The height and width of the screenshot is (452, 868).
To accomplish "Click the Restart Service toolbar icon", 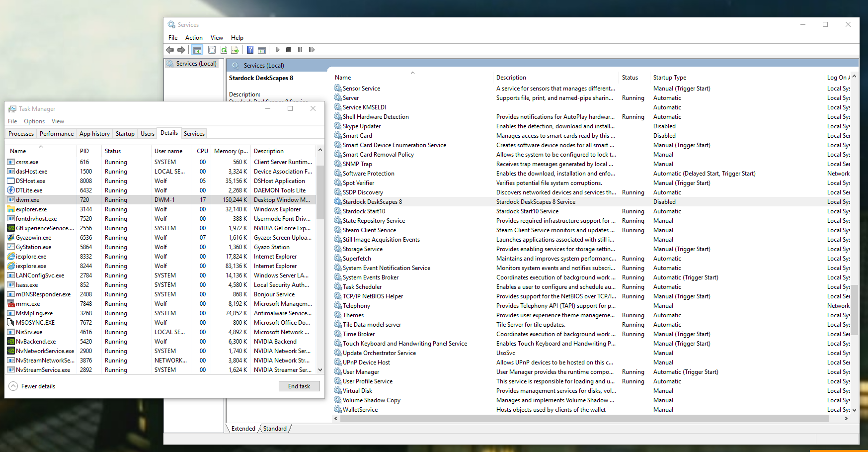I will 312,50.
